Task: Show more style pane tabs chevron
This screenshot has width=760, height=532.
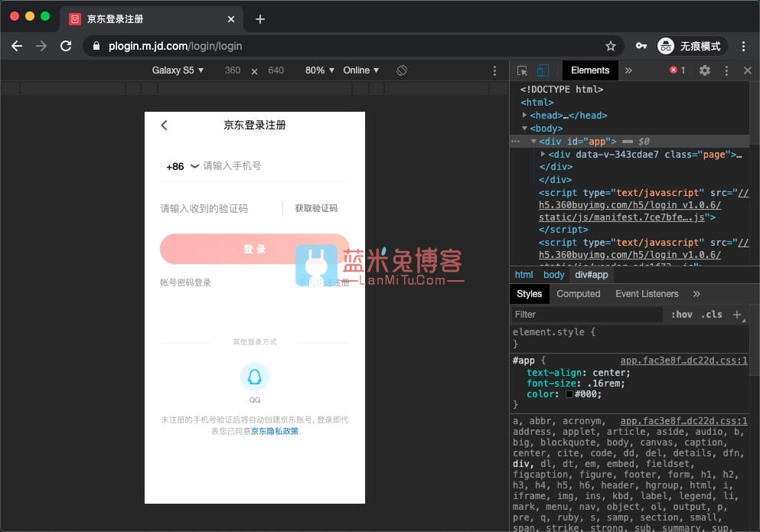Action: [x=696, y=294]
